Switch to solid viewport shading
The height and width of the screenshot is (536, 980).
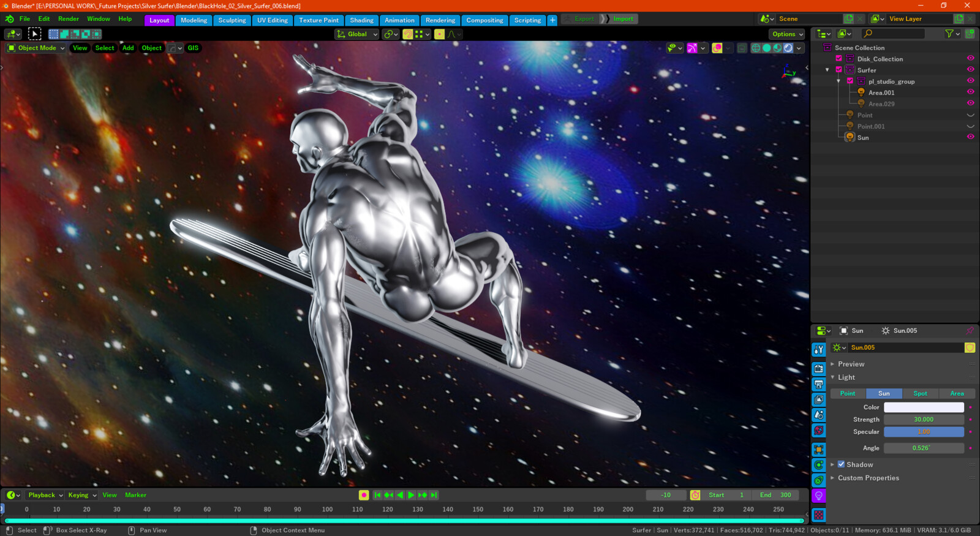coord(767,48)
